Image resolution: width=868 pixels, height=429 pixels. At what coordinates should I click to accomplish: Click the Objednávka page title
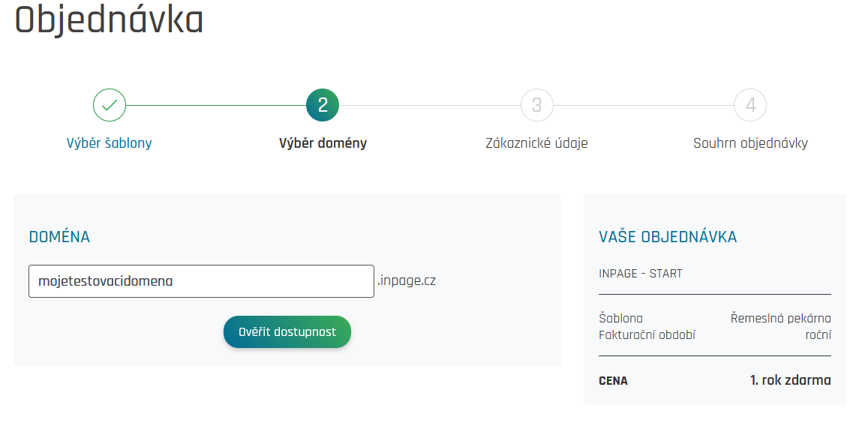[x=110, y=20]
